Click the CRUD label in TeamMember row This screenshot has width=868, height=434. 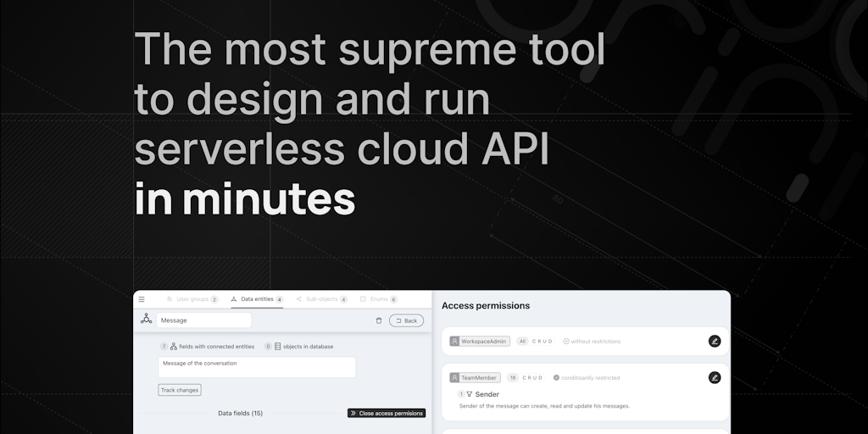pyautogui.click(x=532, y=377)
